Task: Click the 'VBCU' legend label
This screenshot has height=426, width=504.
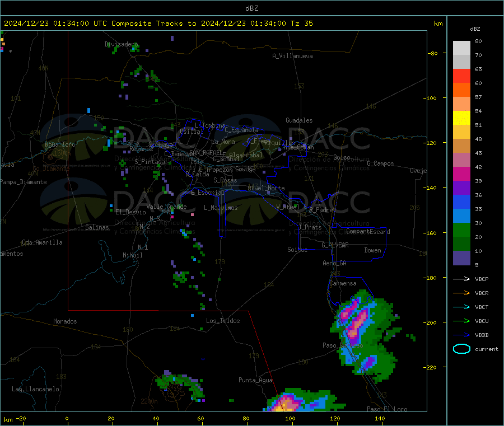Action: [482, 321]
